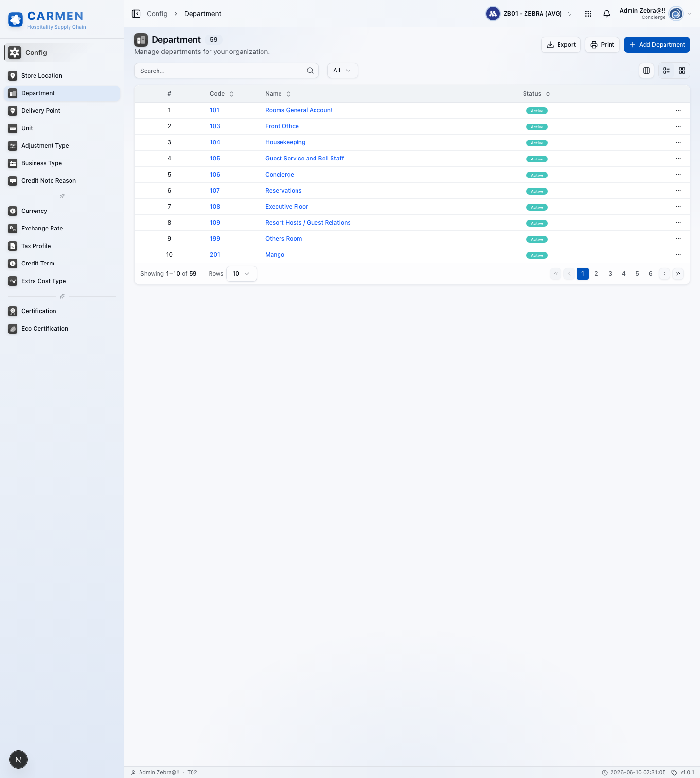
Task: Open Currency configuration
Action: click(62, 211)
